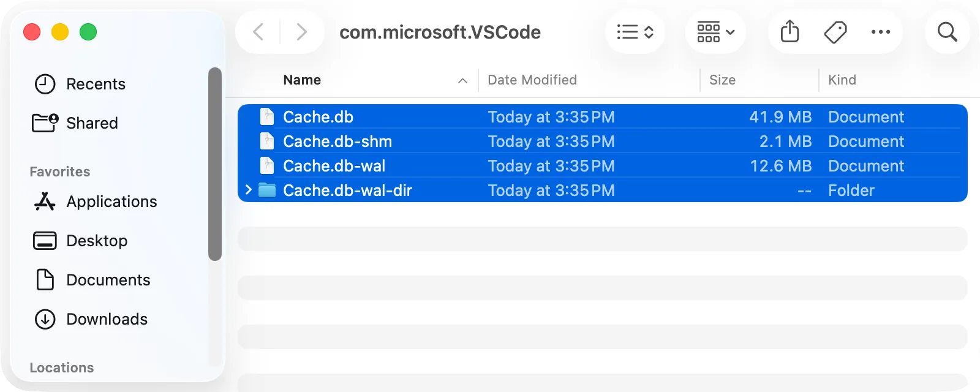Click the Documents page icon in sidebar
The height and width of the screenshot is (392, 980).
(x=45, y=280)
